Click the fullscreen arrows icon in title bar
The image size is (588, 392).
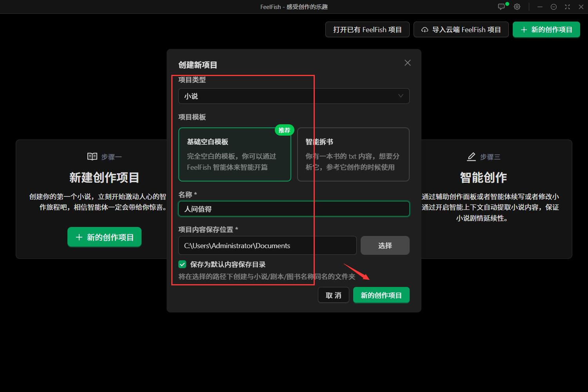(x=567, y=7)
